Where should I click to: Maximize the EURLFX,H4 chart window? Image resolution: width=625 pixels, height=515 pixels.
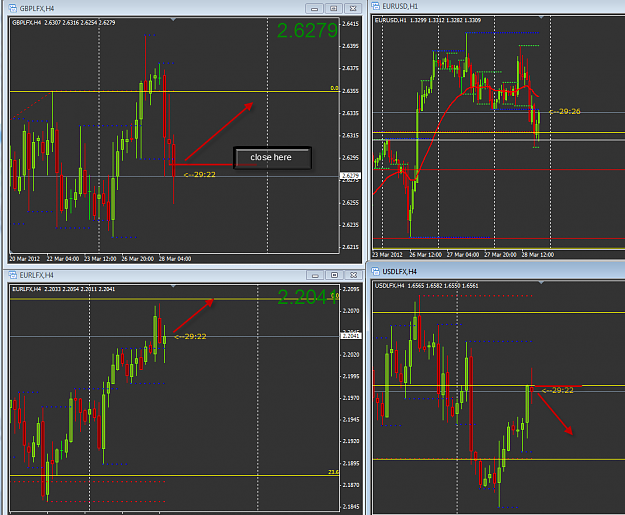click(x=334, y=275)
